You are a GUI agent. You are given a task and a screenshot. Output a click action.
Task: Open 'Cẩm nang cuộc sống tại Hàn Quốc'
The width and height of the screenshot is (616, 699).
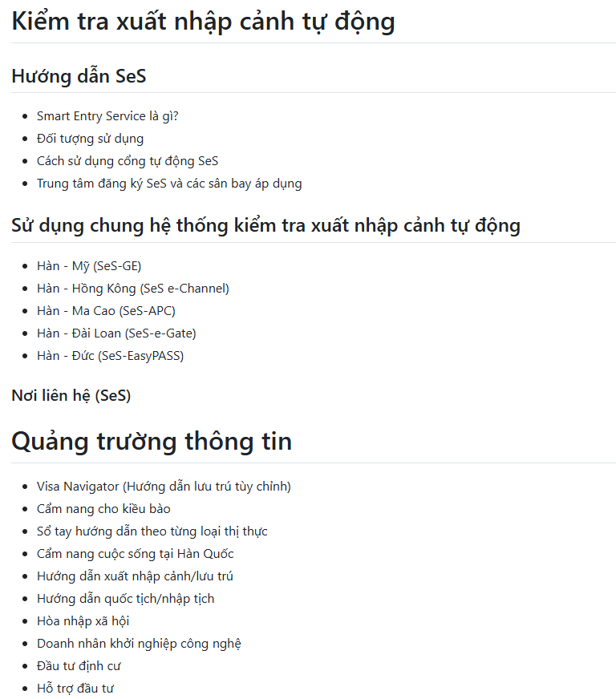136,554
